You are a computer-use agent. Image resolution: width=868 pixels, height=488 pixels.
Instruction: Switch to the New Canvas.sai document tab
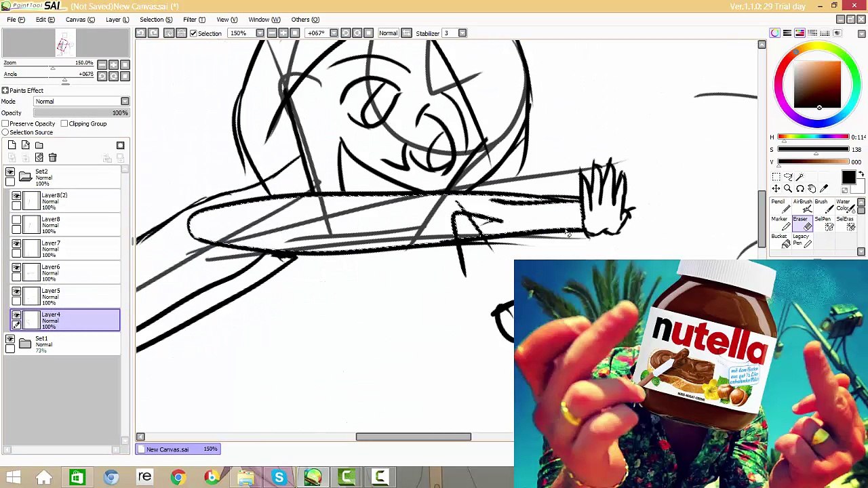click(179, 449)
